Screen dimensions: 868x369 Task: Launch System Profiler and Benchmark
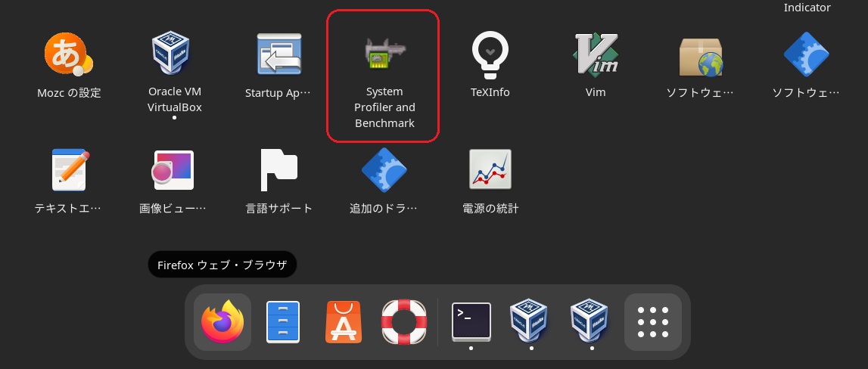click(x=384, y=54)
